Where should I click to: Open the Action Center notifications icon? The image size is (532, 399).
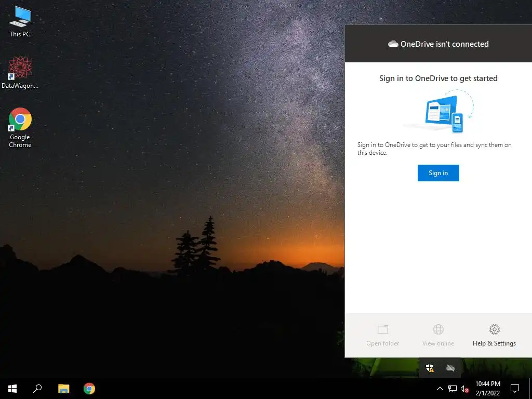pos(515,389)
